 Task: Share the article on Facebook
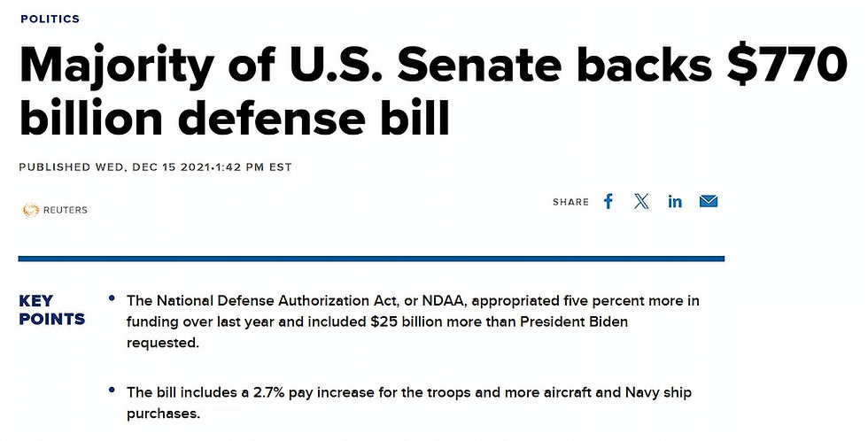(608, 202)
